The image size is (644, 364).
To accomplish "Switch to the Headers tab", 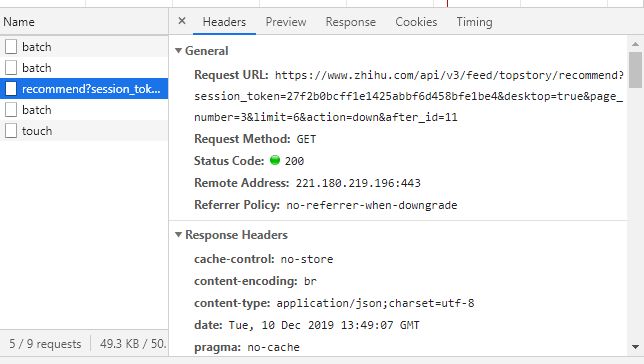I will 224,22.
